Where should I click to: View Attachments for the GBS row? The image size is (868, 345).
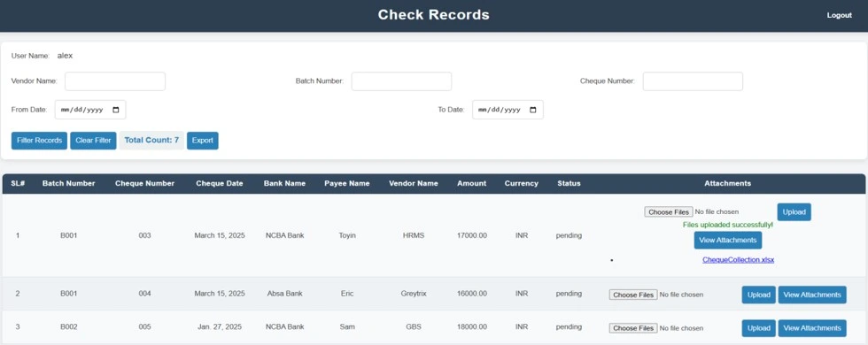812,328
